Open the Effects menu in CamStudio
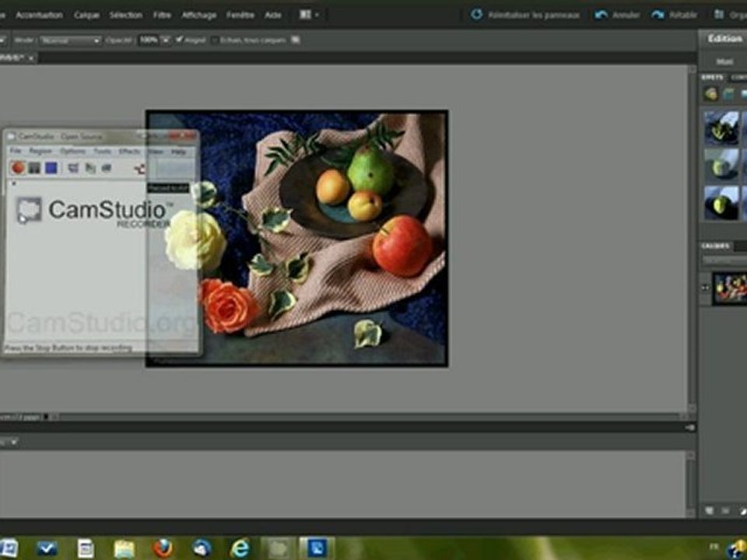 click(129, 152)
